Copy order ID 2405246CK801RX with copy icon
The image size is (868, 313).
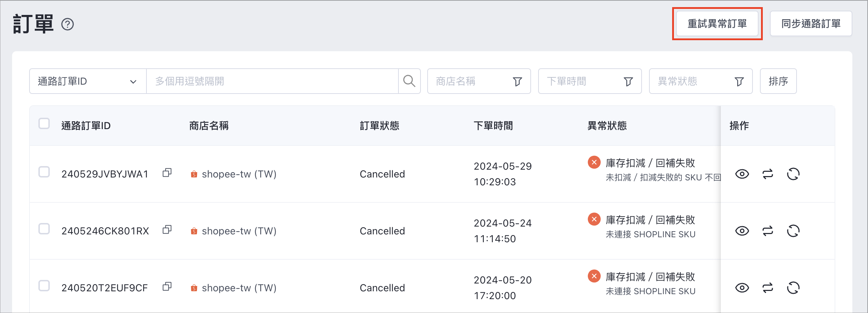pyautogui.click(x=167, y=230)
